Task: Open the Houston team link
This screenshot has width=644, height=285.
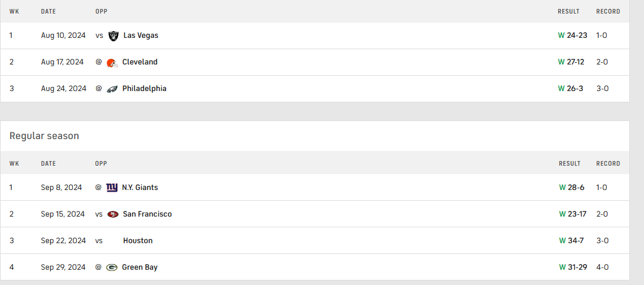Action: pos(137,241)
